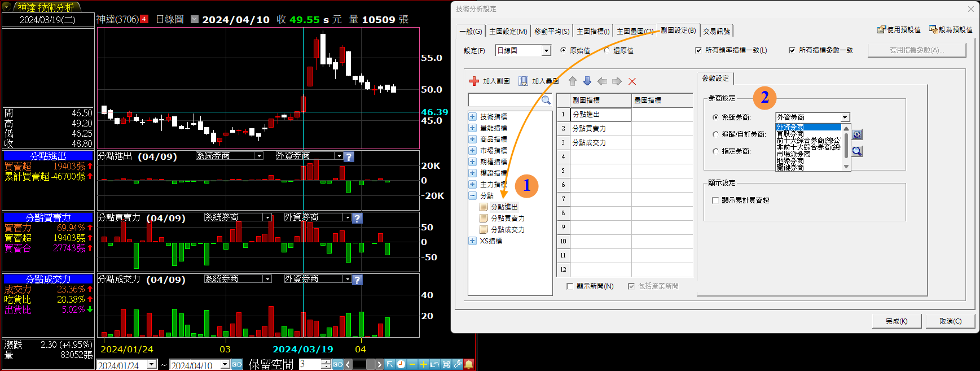980x371 pixels.
Task: Click the 完成(K) button
Action: coord(896,321)
